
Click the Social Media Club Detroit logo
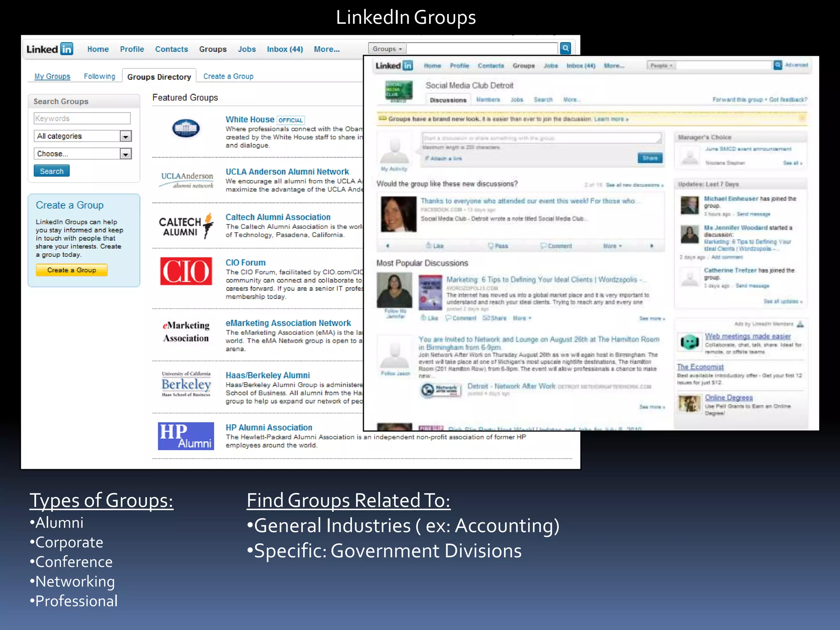(398, 91)
